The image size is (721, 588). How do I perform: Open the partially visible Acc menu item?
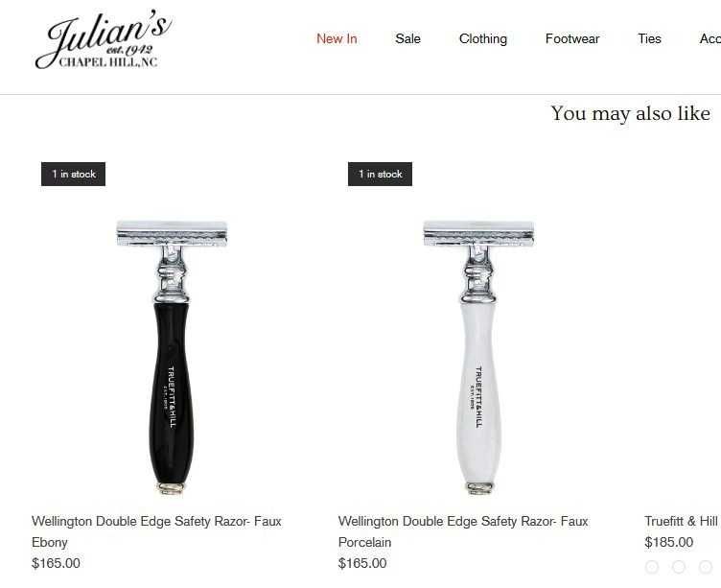(709, 38)
